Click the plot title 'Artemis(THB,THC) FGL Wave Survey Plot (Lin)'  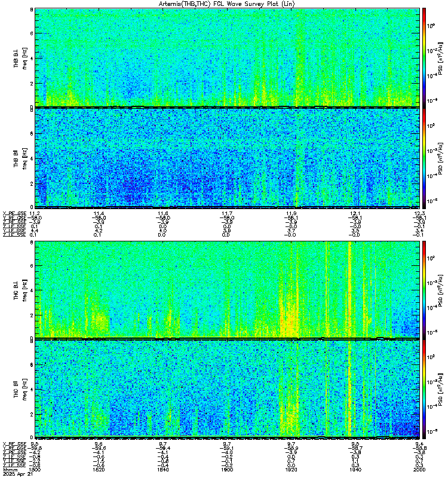point(227,4)
